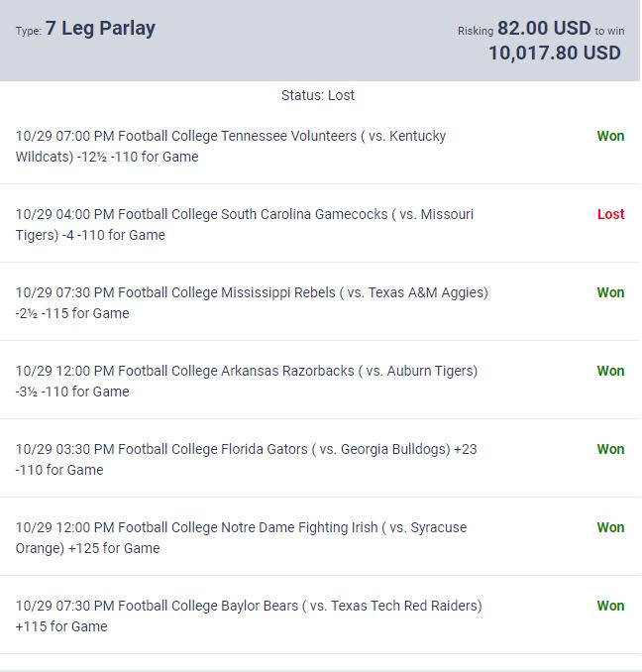
Task: Click the Status: Lost line
Action: pos(318,95)
